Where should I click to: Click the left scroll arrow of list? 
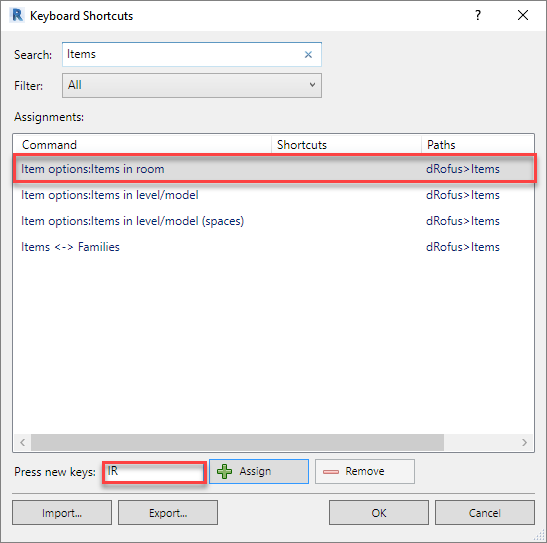(x=22, y=443)
